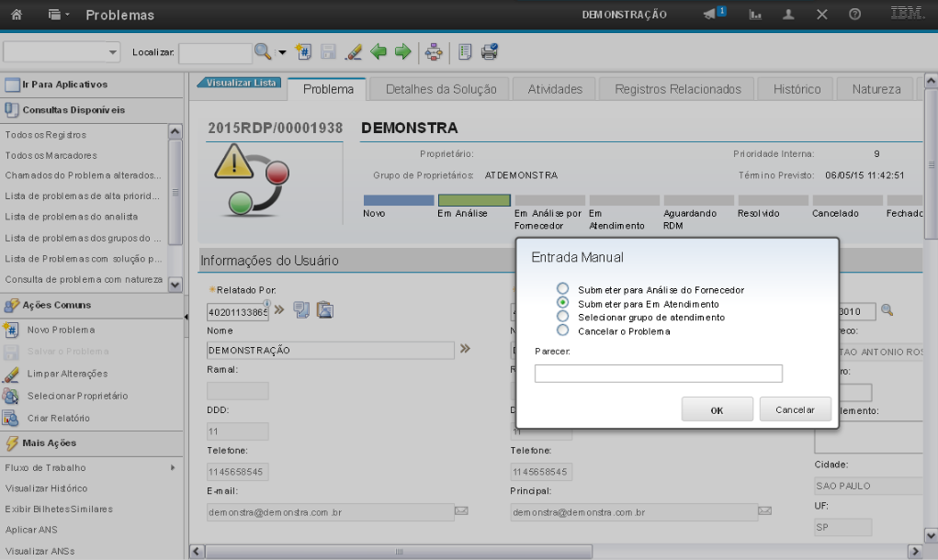Click the Help question mark icon

pos(854,15)
